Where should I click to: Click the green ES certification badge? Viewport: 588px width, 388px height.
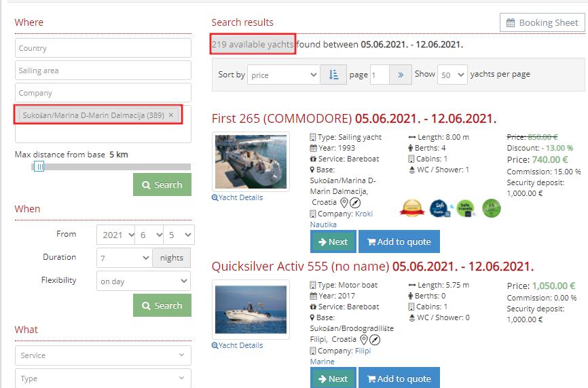pos(491,208)
